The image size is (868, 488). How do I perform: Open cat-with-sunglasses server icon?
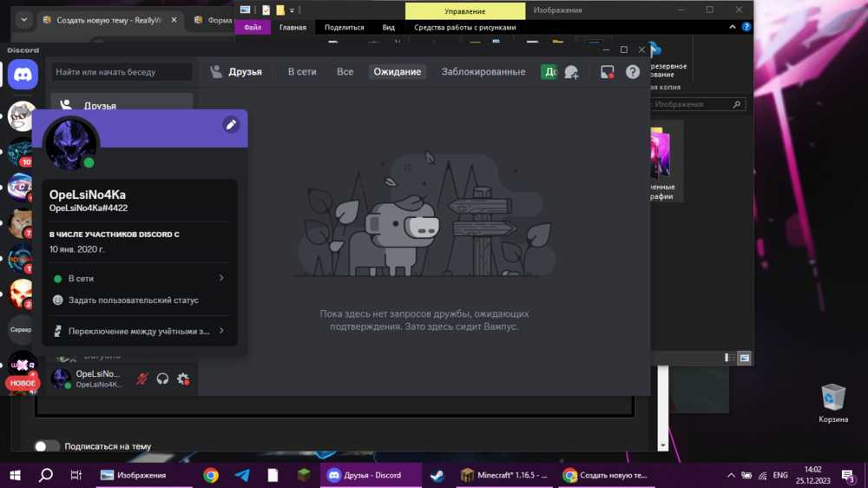(21, 116)
